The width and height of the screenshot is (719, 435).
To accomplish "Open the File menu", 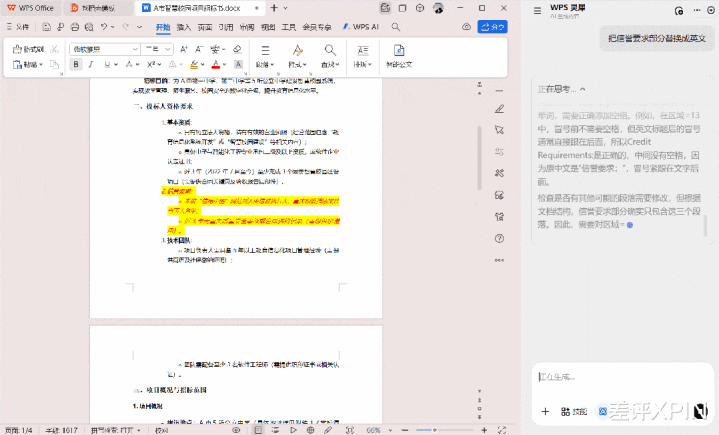I will 18,27.
